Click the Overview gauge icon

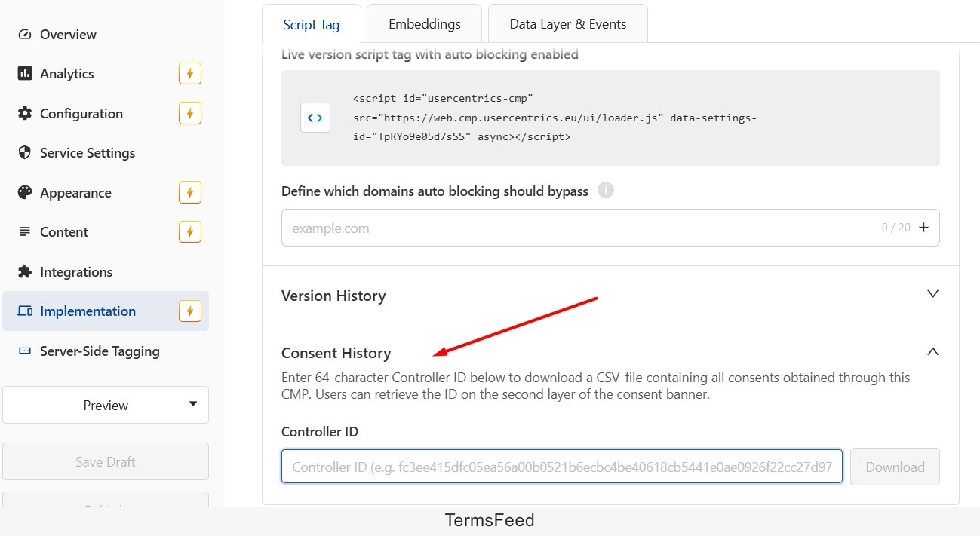point(25,35)
